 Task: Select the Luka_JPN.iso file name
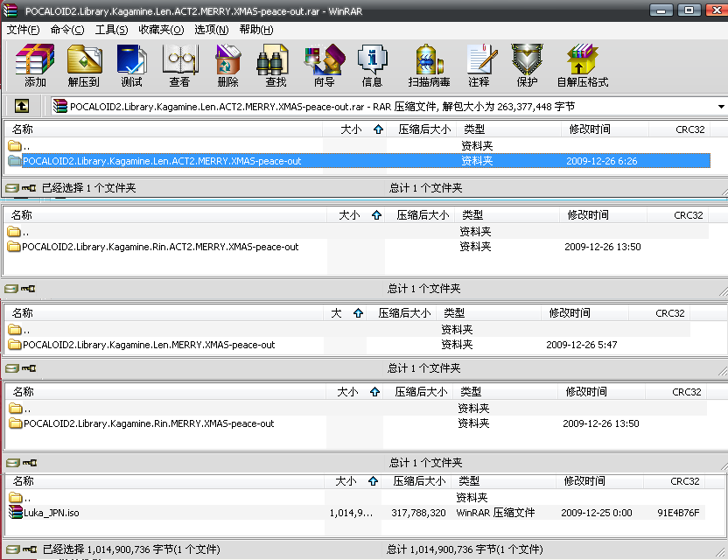[52, 513]
